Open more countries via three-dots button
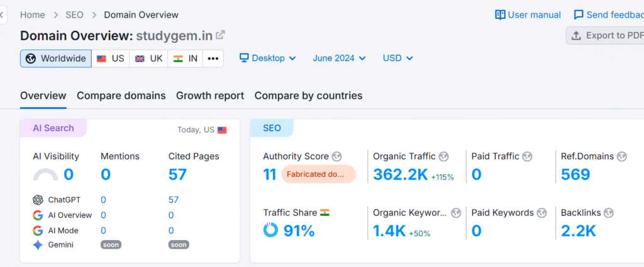This screenshot has height=267, width=644. 213,59
